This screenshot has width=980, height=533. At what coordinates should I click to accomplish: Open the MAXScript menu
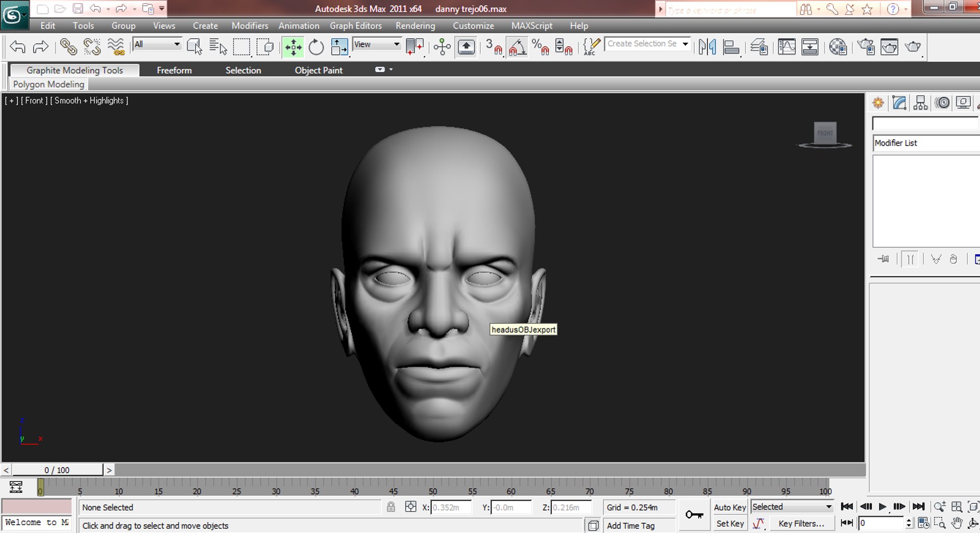532,26
